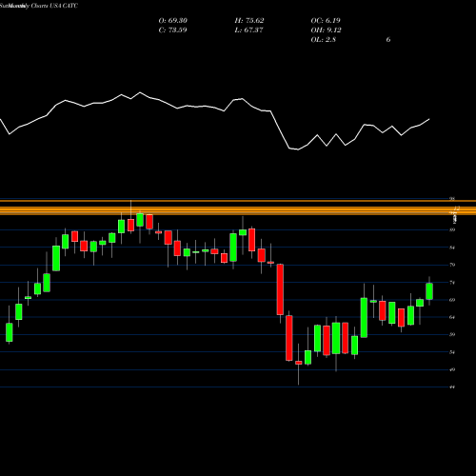Click the price axis label 84
The height and width of the screenshot is (476, 476).
(452, 248)
